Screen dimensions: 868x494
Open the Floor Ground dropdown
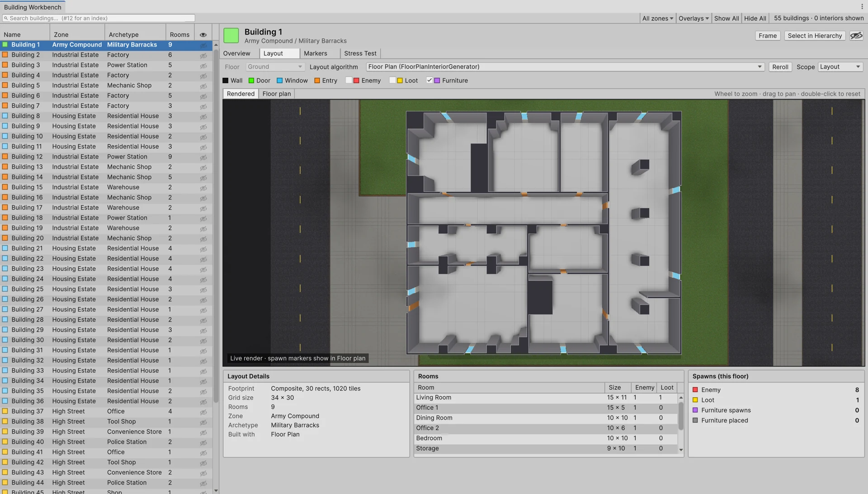click(274, 66)
